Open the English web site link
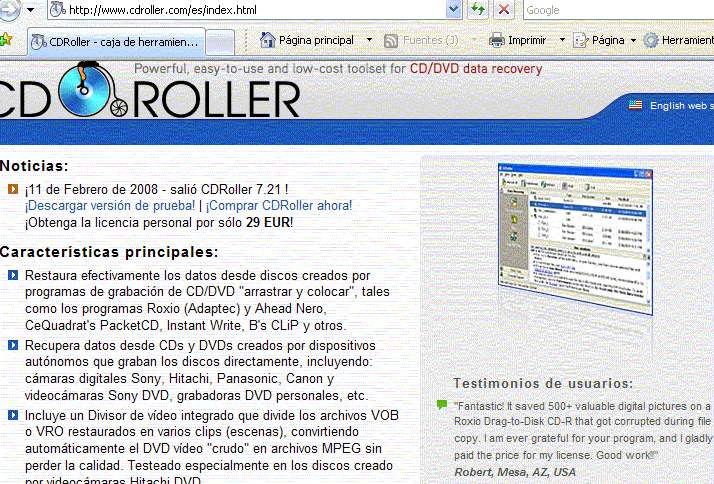 pyautogui.click(x=682, y=106)
